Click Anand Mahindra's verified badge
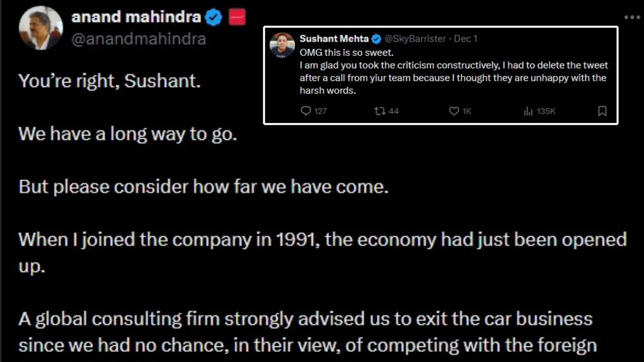Screen dimensions: 644x362 click(213, 17)
